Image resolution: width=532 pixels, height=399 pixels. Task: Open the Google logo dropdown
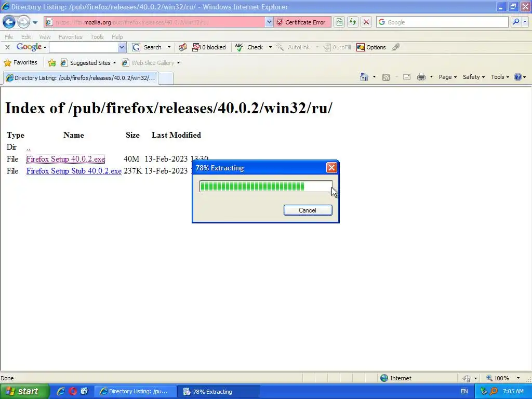(x=31, y=47)
